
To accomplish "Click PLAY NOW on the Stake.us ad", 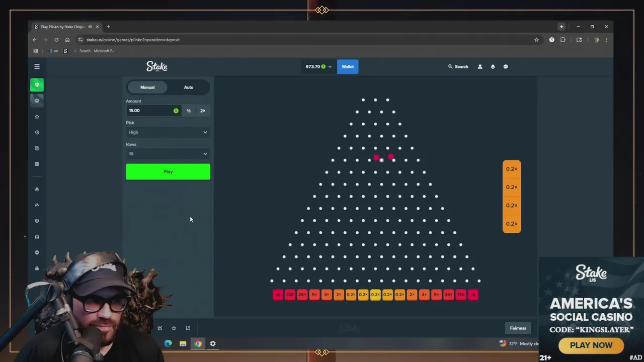I will pyautogui.click(x=591, y=345).
